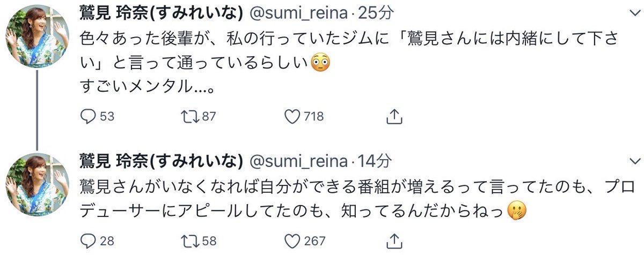
Task: Share the second tweet
Action: click(x=394, y=241)
